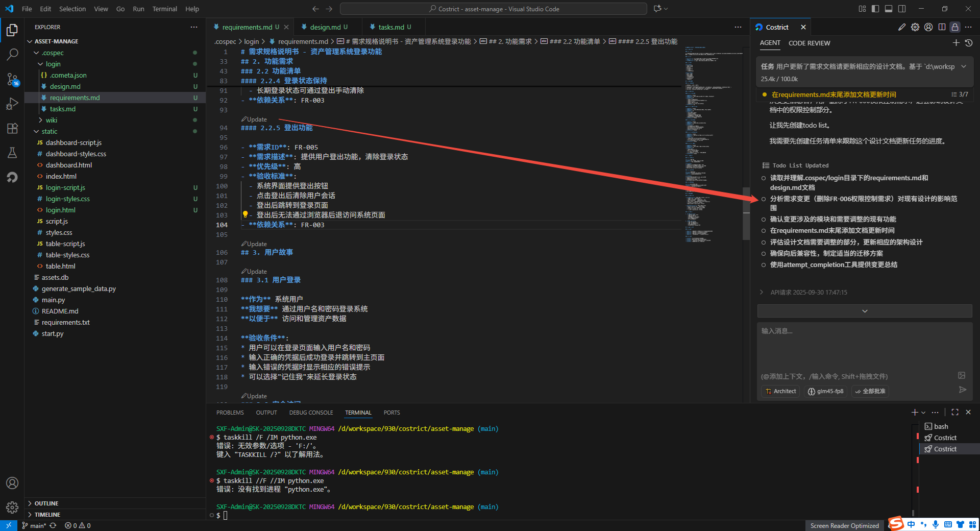This screenshot has height=531, width=980.
Task: Switch to the CODE REVIEW tab
Action: (x=809, y=43)
